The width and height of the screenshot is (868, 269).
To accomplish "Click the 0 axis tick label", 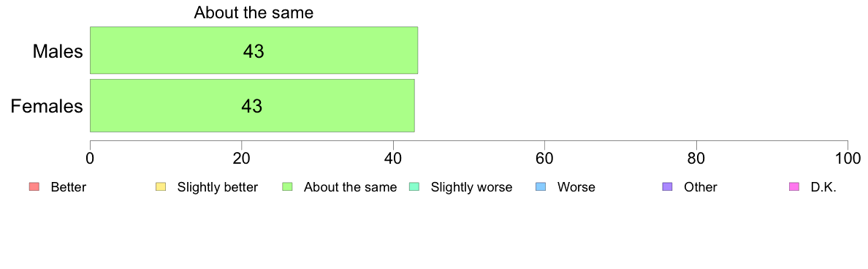I will (x=90, y=158).
